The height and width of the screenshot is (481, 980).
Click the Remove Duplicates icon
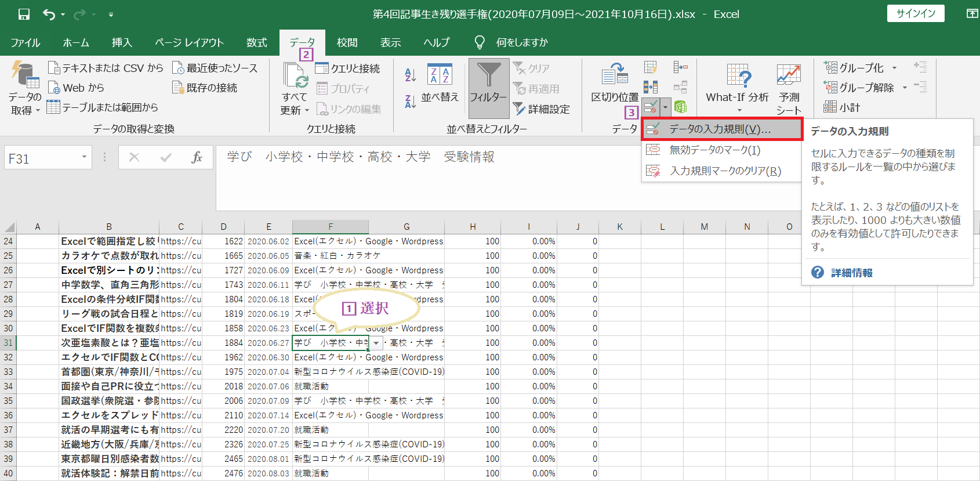point(651,87)
